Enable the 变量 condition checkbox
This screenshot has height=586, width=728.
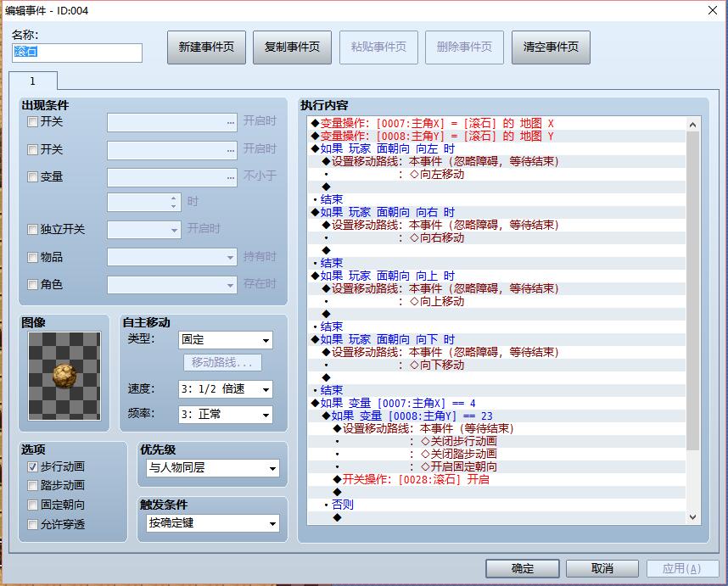point(32,176)
